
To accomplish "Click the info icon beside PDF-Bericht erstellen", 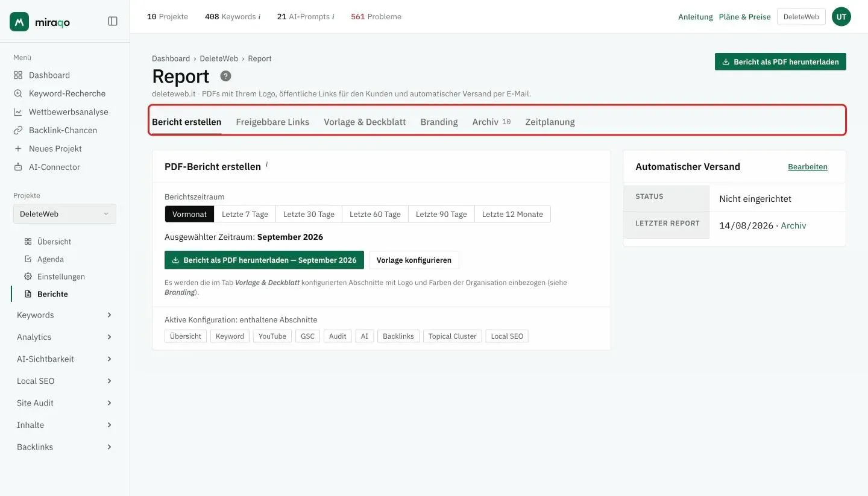I will pyautogui.click(x=266, y=164).
